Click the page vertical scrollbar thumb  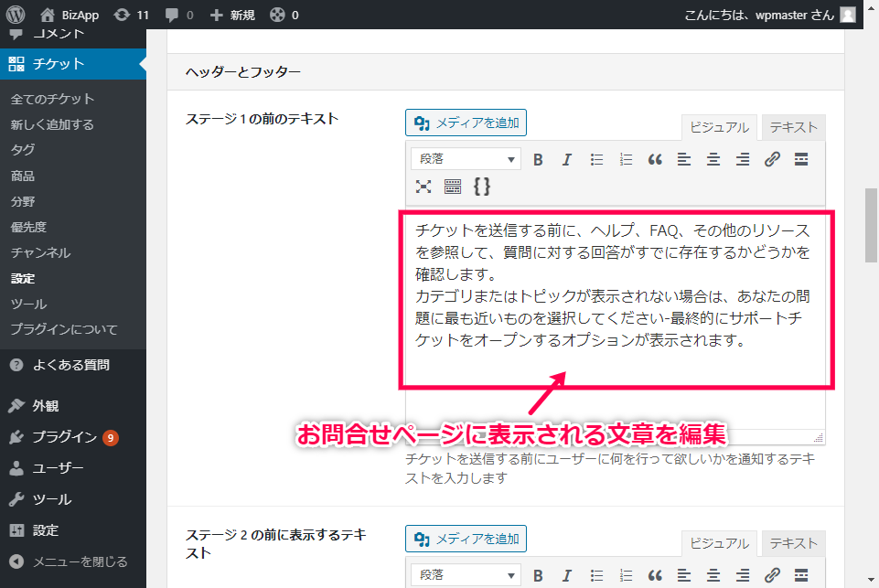point(871,225)
